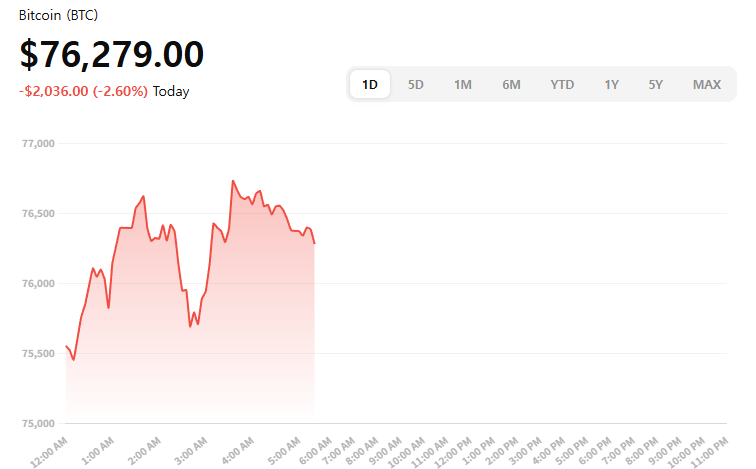The height and width of the screenshot is (469, 756).
Task: Click the chart's lowest point after 12:00 AM
Action: click(x=74, y=360)
